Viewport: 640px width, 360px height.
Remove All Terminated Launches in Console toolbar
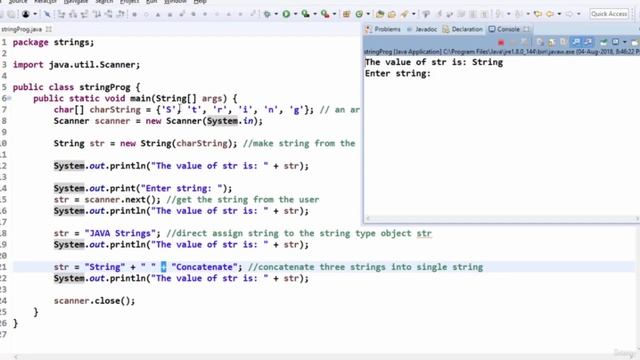pyautogui.click(x=524, y=42)
